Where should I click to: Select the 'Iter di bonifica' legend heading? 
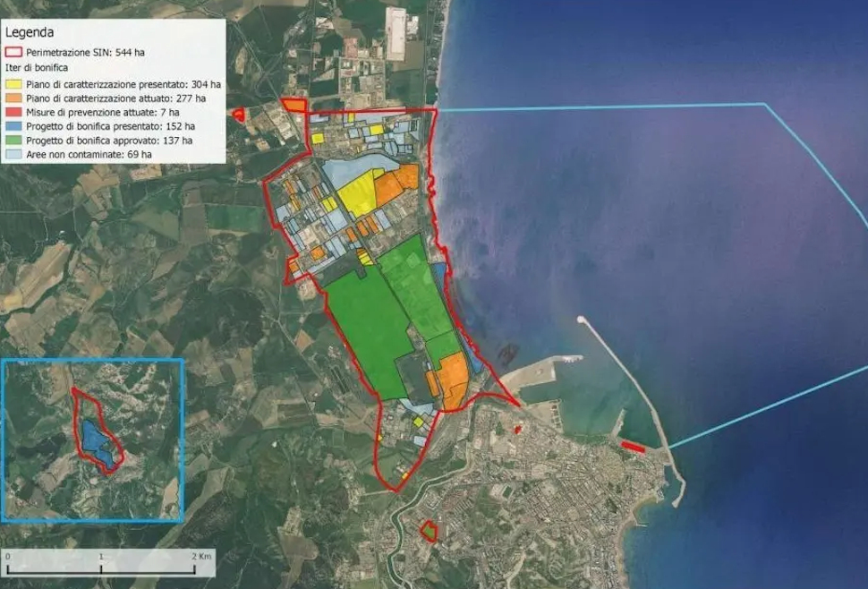coord(36,68)
